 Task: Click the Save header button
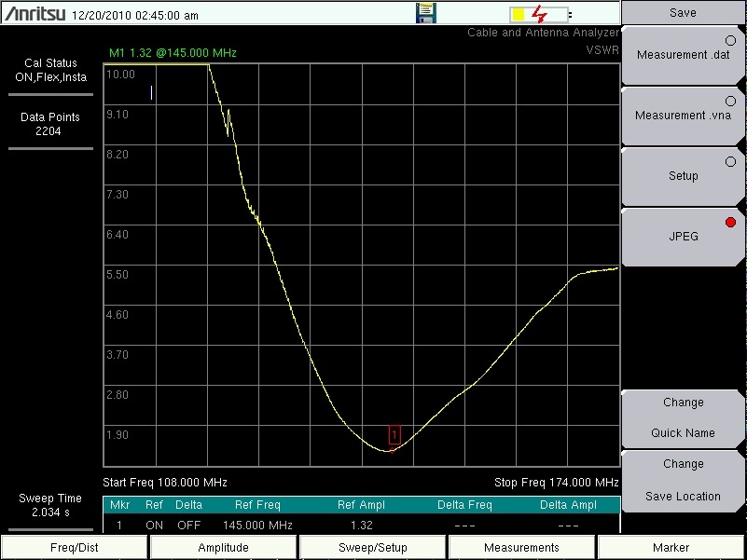tap(683, 13)
